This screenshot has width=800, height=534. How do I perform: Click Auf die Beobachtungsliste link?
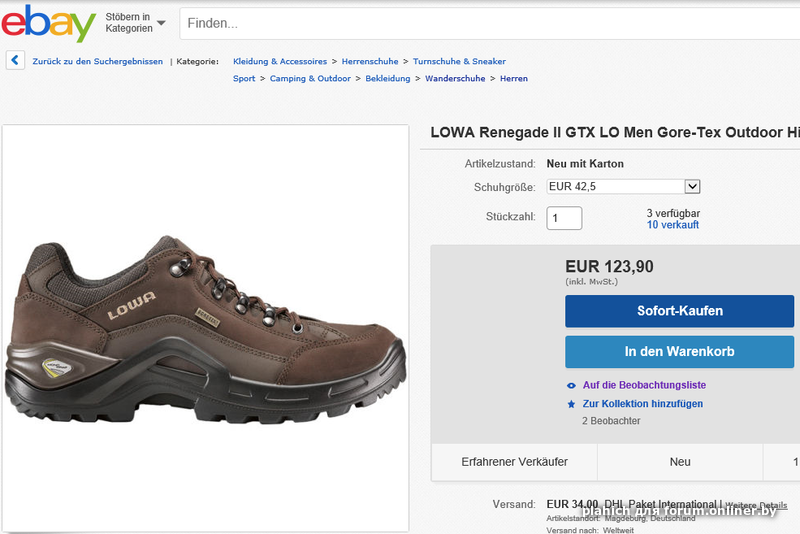[644, 385]
